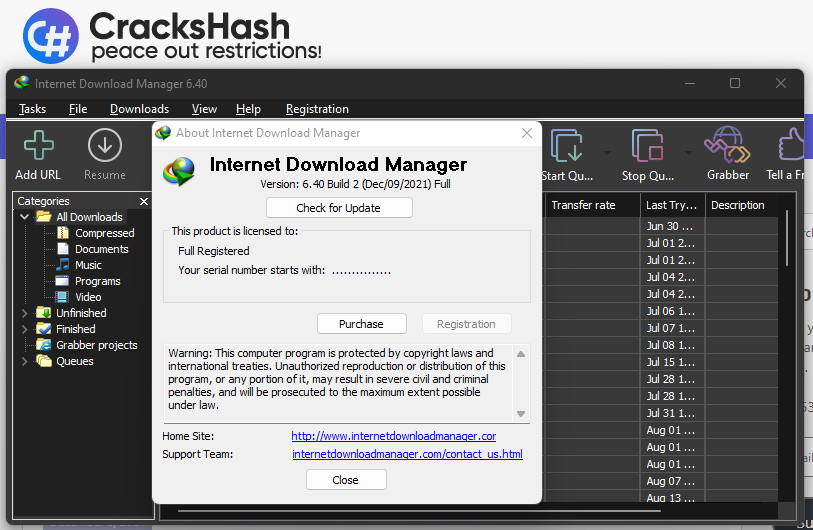Open the contact_us.html support link

pos(407,454)
